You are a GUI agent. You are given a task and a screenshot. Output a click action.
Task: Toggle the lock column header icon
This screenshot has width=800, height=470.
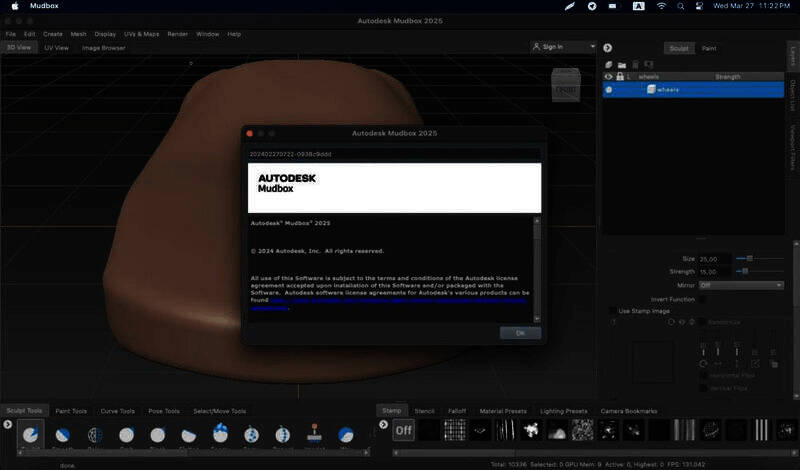coord(620,77)
